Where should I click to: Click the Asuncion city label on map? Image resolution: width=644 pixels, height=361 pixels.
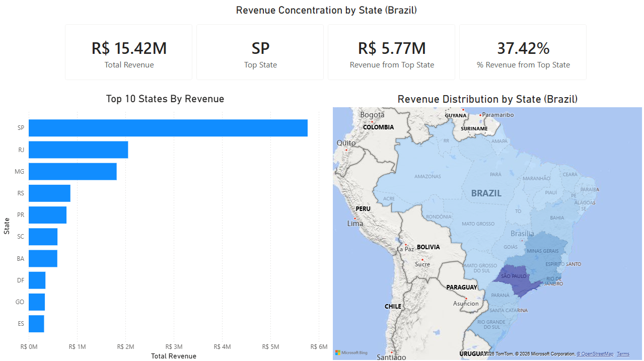click(x=466, y=304)
